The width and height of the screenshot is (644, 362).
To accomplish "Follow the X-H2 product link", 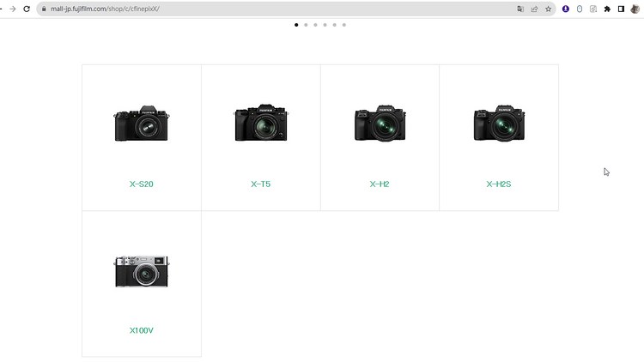I will [380, 184].
